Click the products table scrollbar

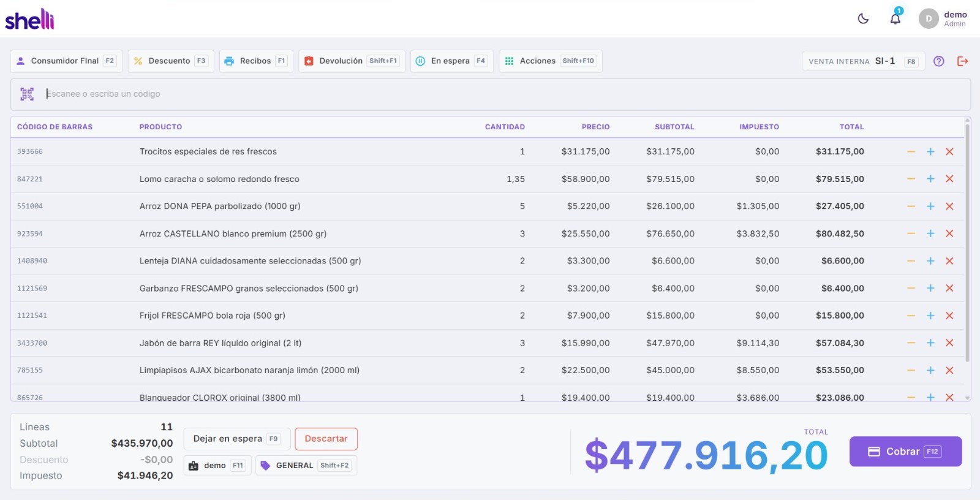point(967,242)
